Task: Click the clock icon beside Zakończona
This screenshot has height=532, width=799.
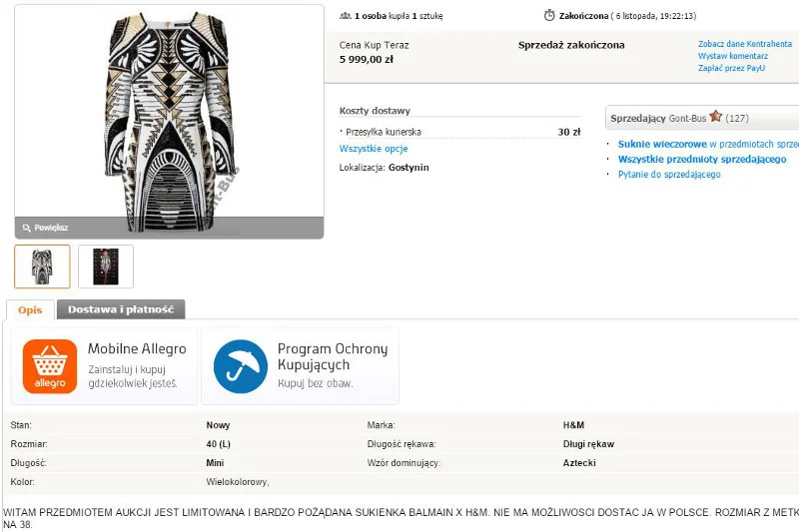Action: point(549,15)
